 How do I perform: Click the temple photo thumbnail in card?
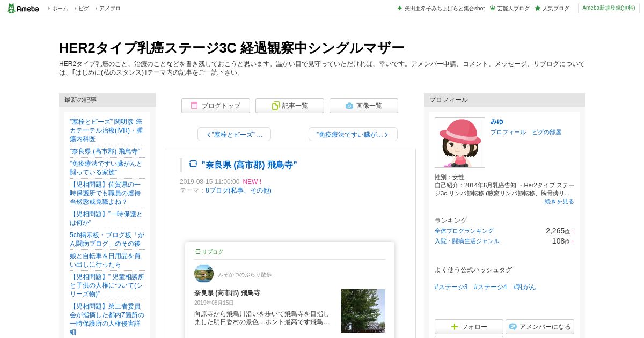pyautogui.click(x=363, y=311)
